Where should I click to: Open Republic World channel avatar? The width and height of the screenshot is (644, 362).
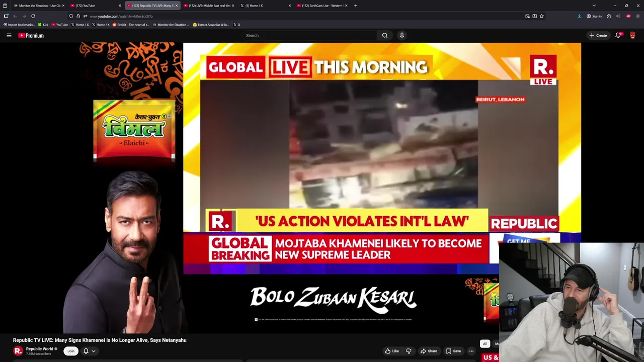pyautogui.click(x=18, y=351)
